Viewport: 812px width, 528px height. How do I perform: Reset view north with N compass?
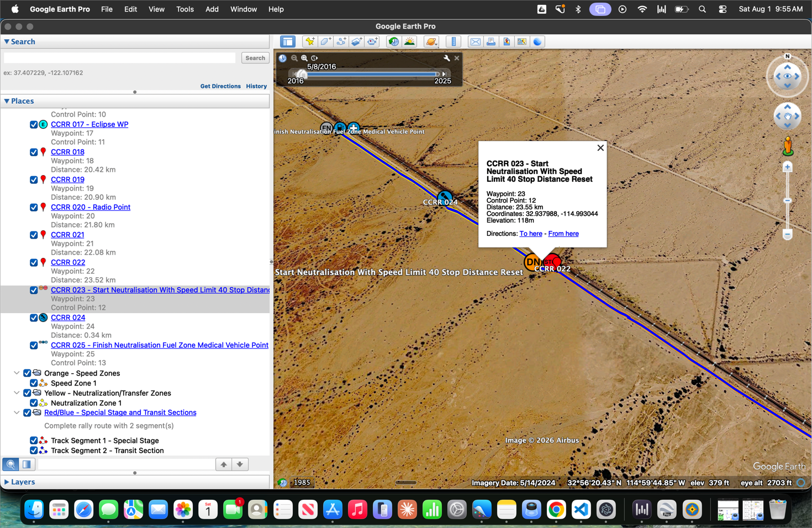point(788,56)
